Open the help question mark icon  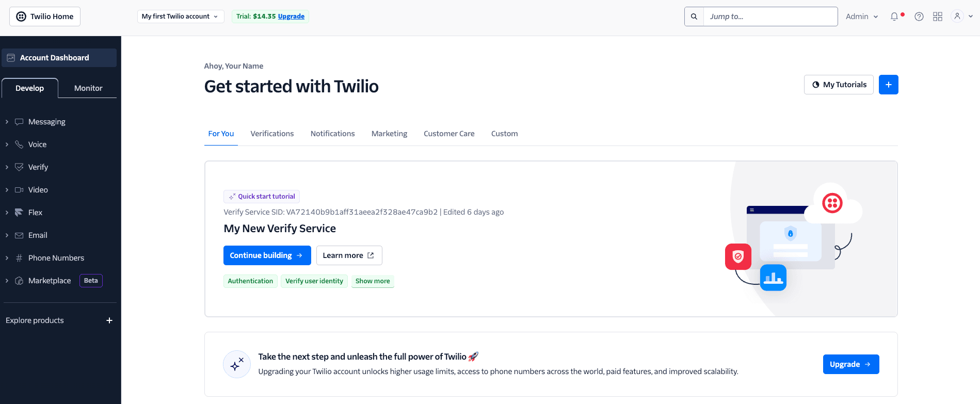click(919, 16)
